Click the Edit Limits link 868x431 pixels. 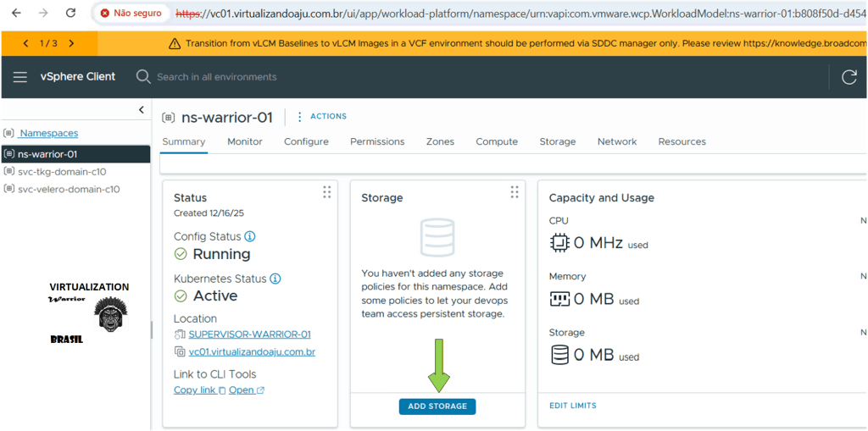click(572, 406)
